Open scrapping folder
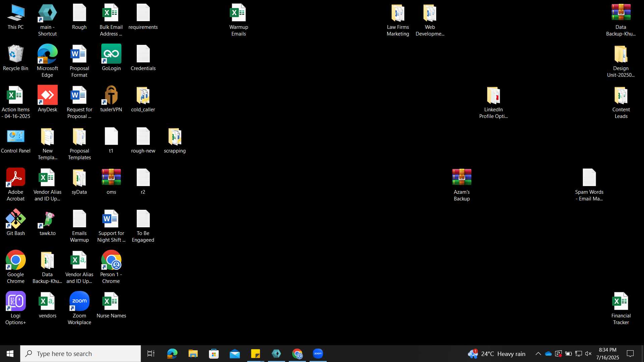Image resolution: width=644 pixels, height=362 pixels. (x=175, y=140)
